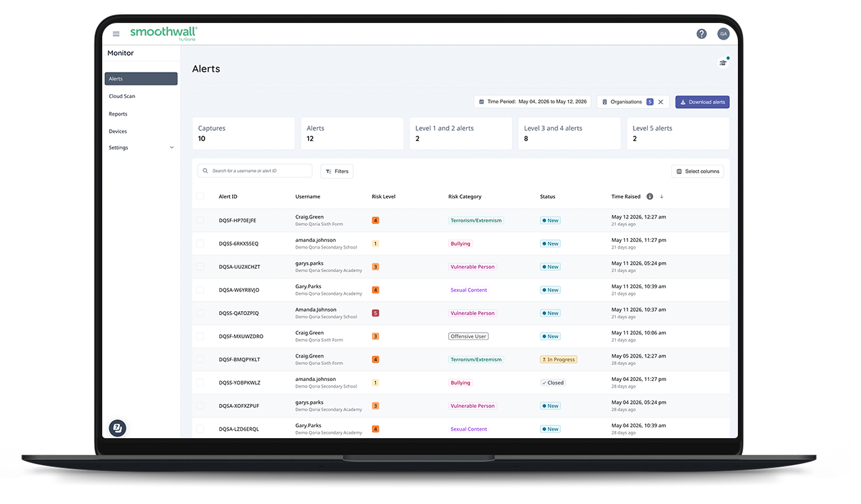Tick checkbox for alert DQSS-6RKX55EQ
This screenshot has height=504, width=861.
[200, 243]
